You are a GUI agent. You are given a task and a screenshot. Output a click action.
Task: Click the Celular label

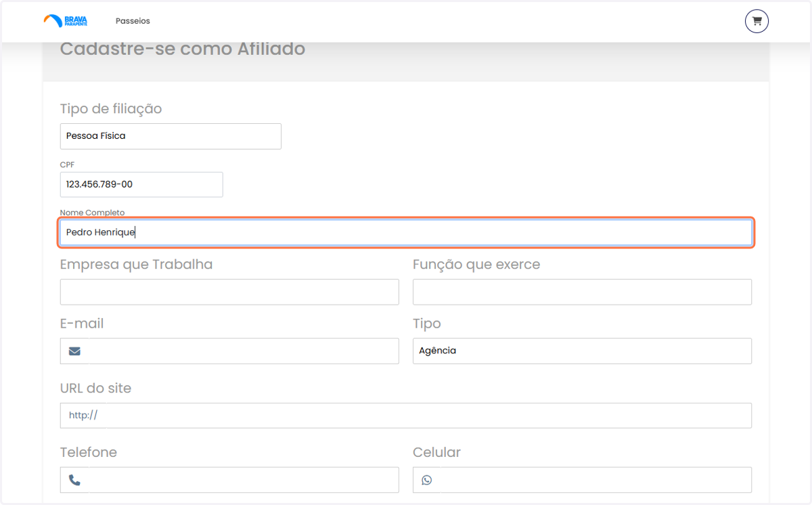tap(436, 452)
